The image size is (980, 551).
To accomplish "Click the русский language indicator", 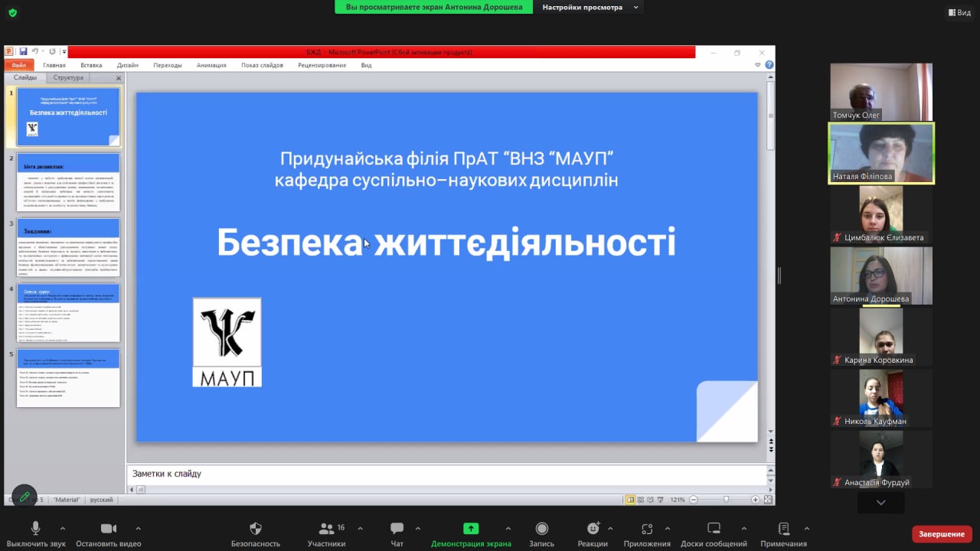I will [x=101, y=500].
